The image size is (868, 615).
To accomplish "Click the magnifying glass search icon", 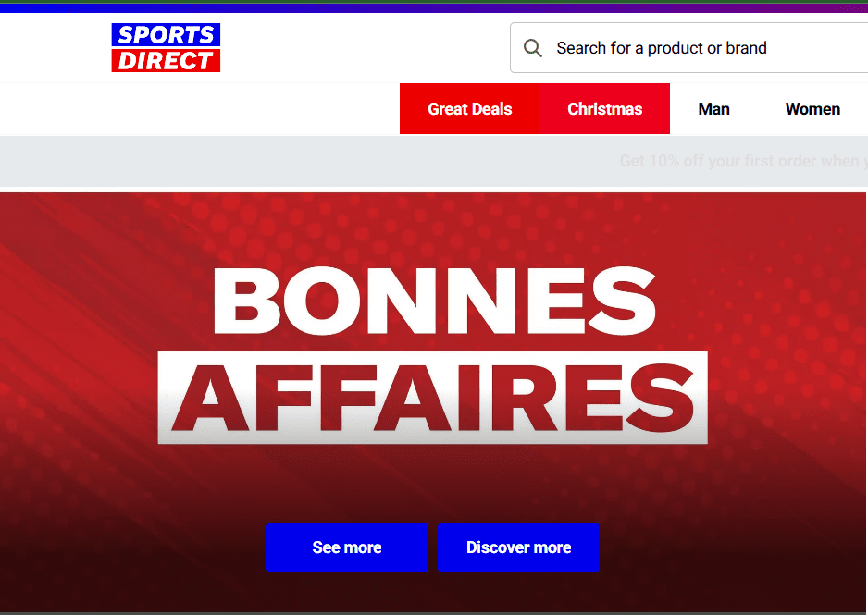I will [532, 48].
